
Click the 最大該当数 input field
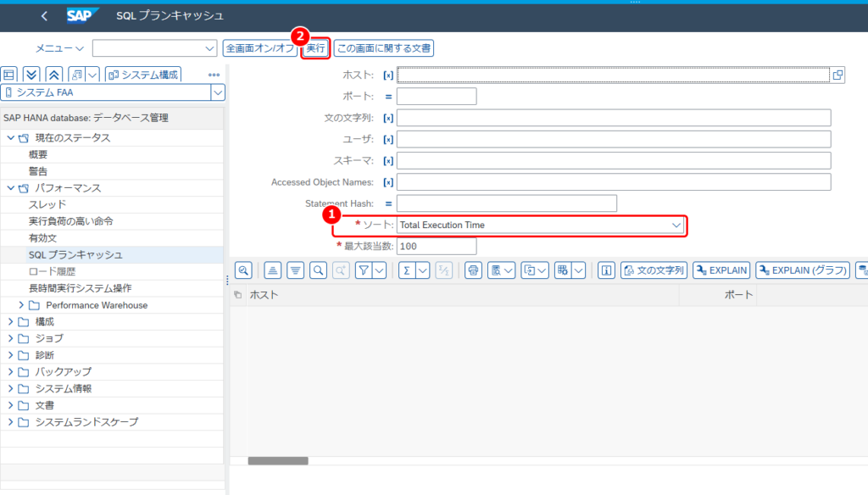tap(437, 247)
